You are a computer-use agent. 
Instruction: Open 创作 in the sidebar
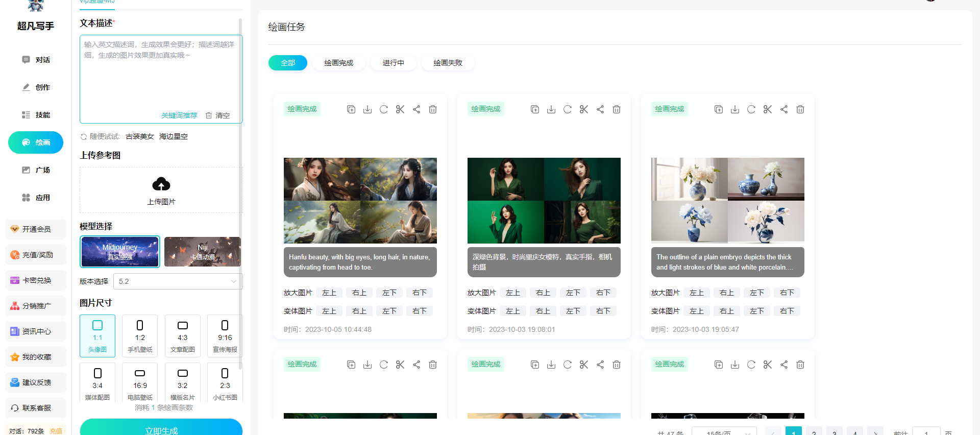click(36, 87)
